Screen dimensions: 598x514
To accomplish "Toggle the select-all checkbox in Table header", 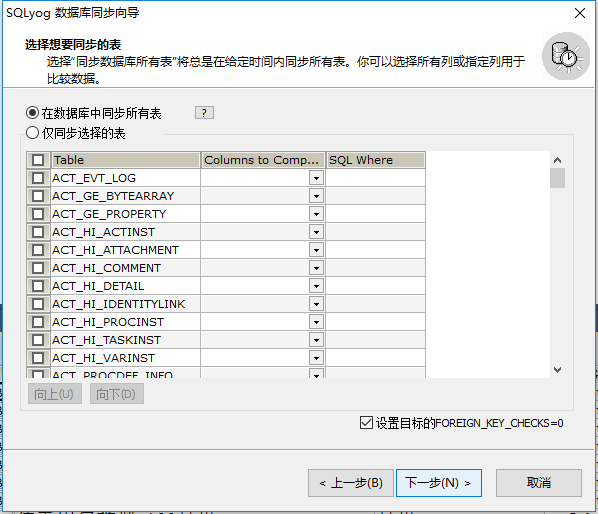I will (38, 160).
